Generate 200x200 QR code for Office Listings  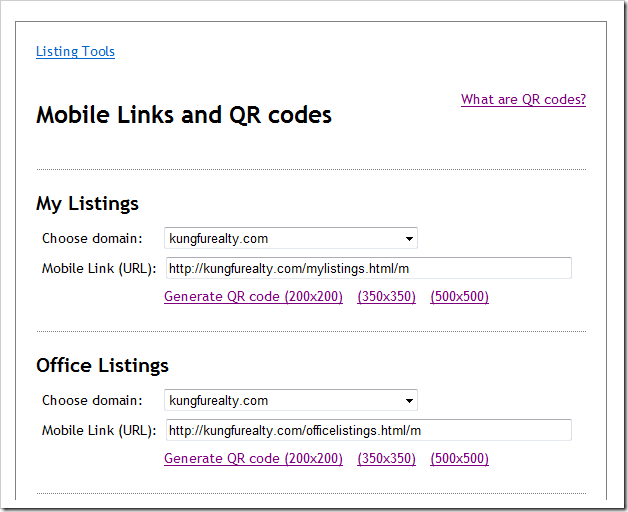pyautogui.click(x=254, y=459)
